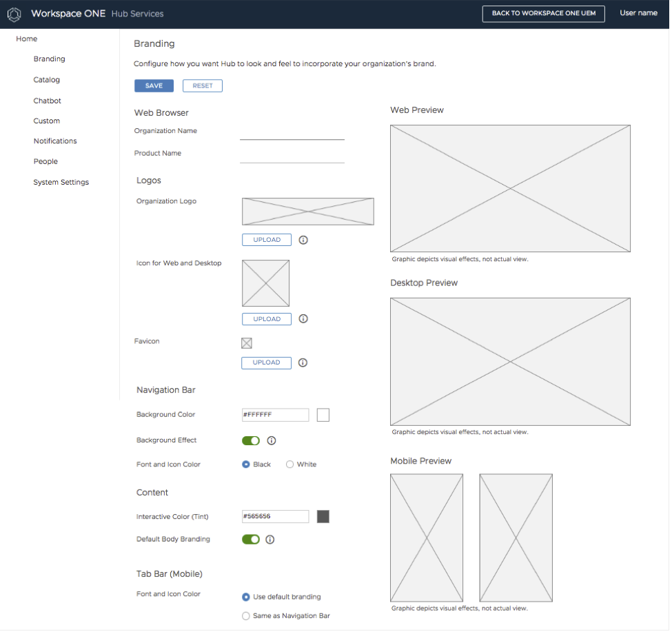
Task: Select White font and icon color
Action: [x=290, y=464]
